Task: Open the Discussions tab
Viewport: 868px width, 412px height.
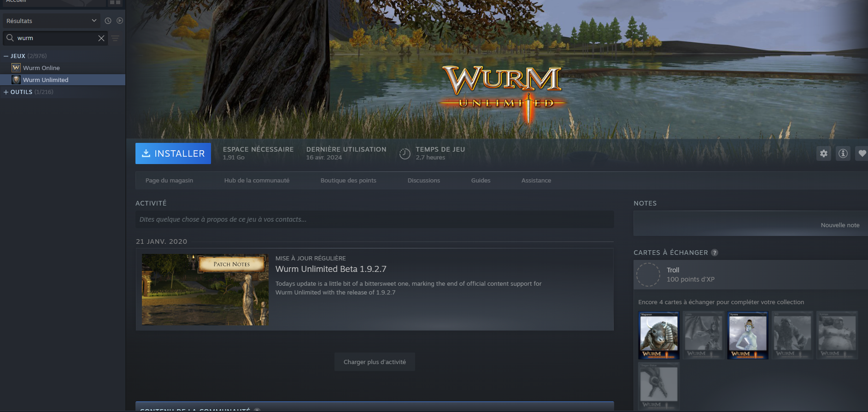Action: [424, 180]
